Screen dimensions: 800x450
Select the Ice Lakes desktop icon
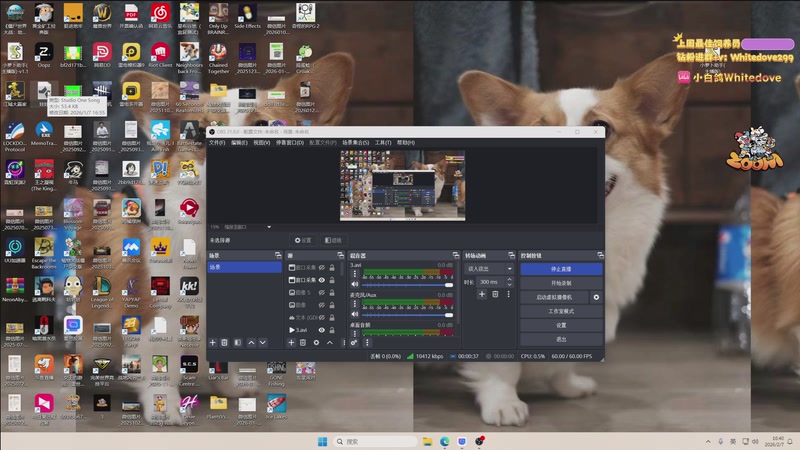(277, 407)
